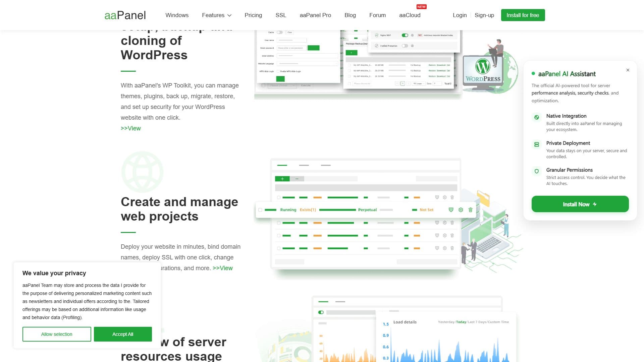Click the green status dot in AI Assistant
This screenshot has height=362, width=644.
point(533,73)
